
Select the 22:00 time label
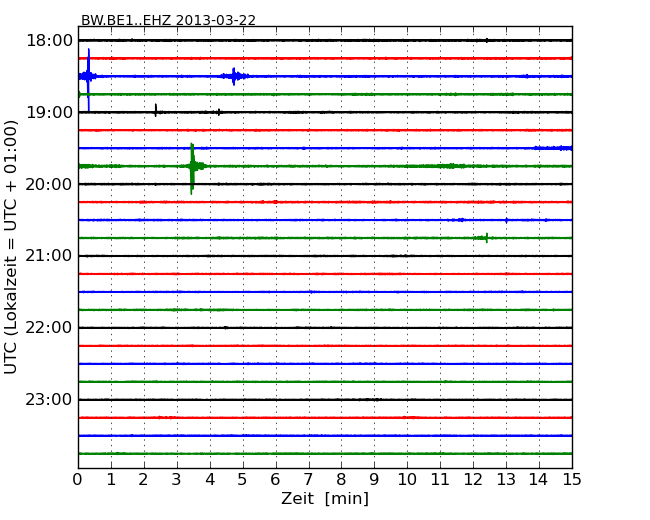(49, 328)
